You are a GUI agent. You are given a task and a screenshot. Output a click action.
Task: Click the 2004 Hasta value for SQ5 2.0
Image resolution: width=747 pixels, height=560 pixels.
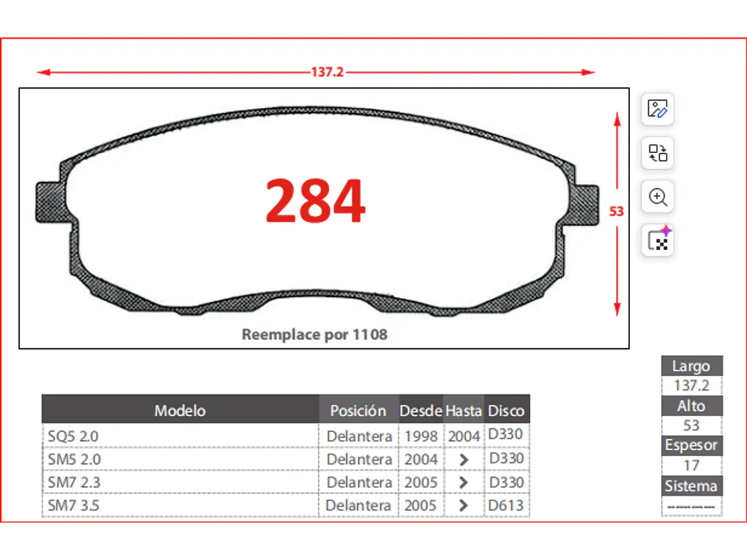[x=464, y=435]
